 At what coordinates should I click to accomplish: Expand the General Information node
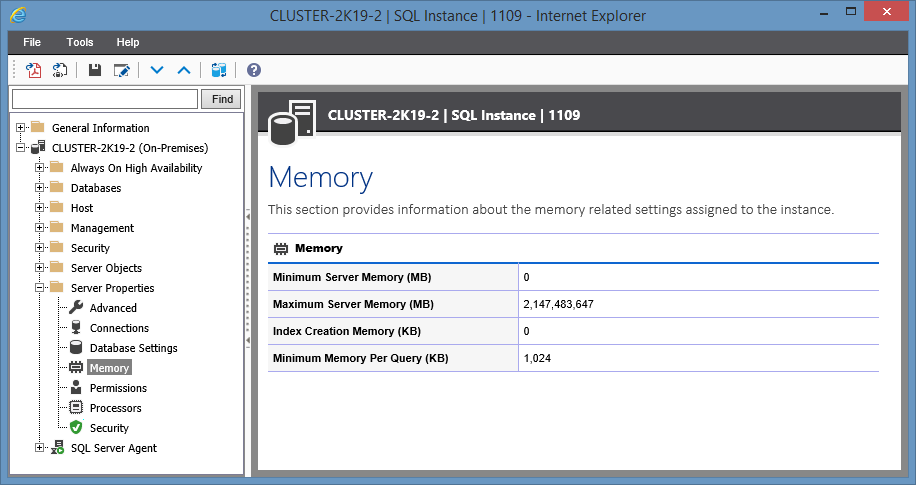pos(20,127)
